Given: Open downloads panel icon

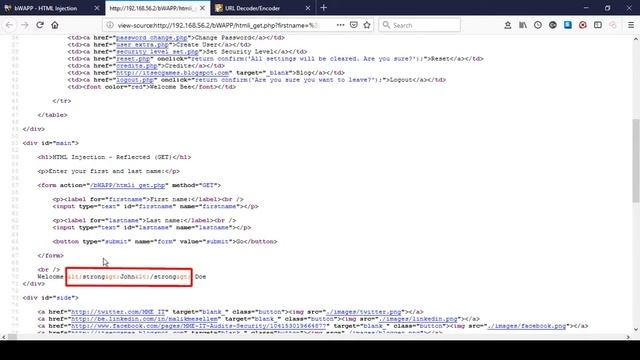Looking at the screenshot, I should (508, 25).
